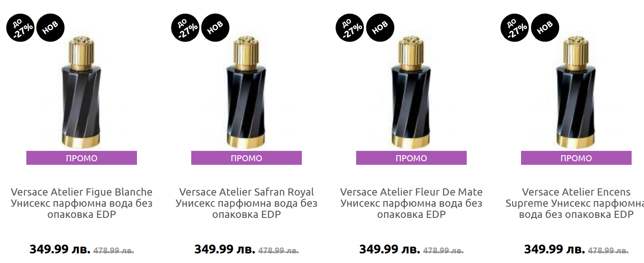Open Versace Atelier Figue Blanche product link

pyautogui.click(x=81, y=203)
